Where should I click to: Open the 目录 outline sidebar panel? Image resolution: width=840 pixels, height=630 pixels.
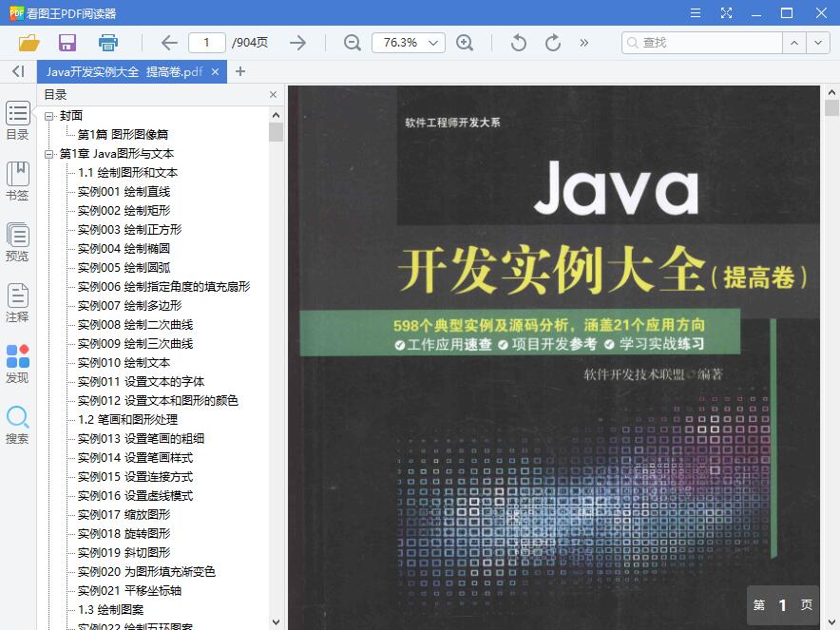click(18, 120)
